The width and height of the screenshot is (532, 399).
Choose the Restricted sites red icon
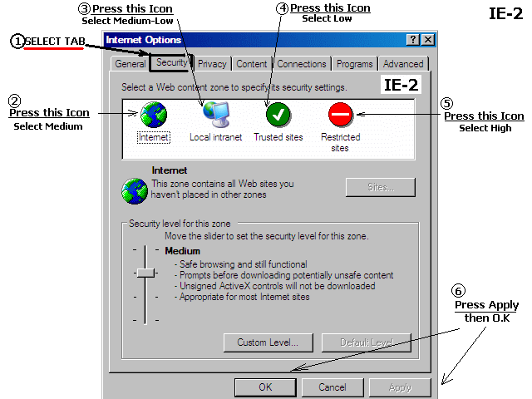pos(340,115)
